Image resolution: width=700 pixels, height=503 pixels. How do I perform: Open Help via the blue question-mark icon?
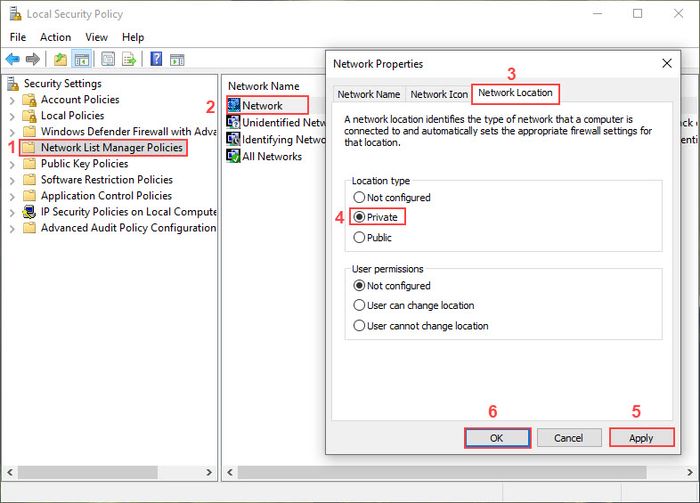[157, 59]
